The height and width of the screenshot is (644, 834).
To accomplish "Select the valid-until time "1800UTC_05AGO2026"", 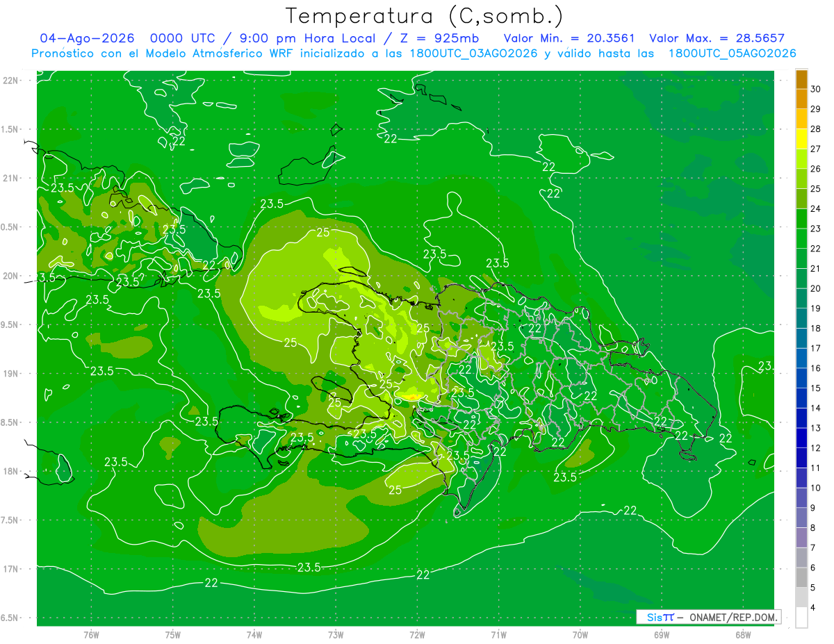I will pos(732,53).
